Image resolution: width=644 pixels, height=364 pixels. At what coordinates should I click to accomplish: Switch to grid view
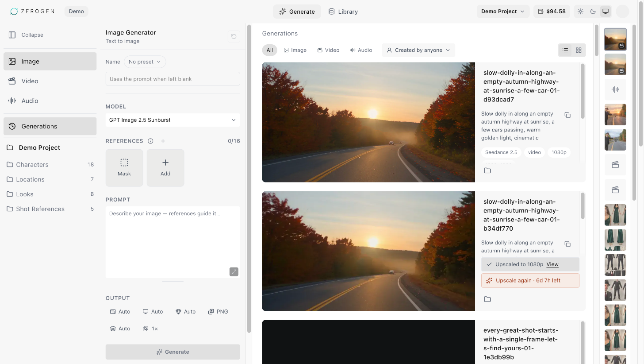pyautogui.click(x=579, y=50)
